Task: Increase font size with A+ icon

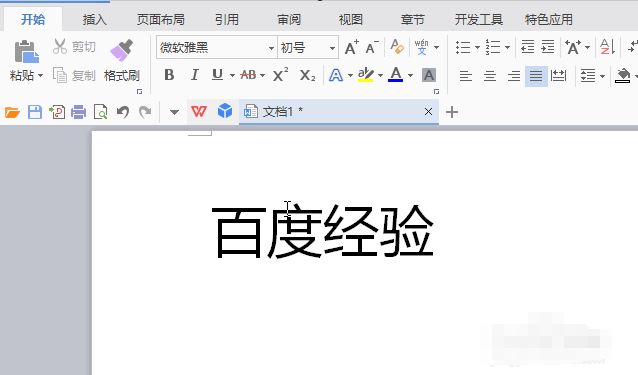Action: [x=352, y=47]
